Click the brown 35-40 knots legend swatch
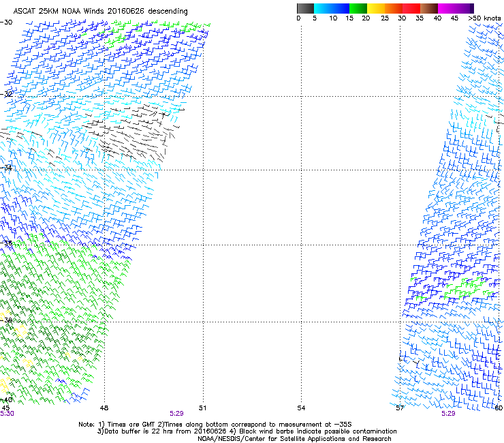Viewport: 504px width, 443px height. (x=429, y=8)
